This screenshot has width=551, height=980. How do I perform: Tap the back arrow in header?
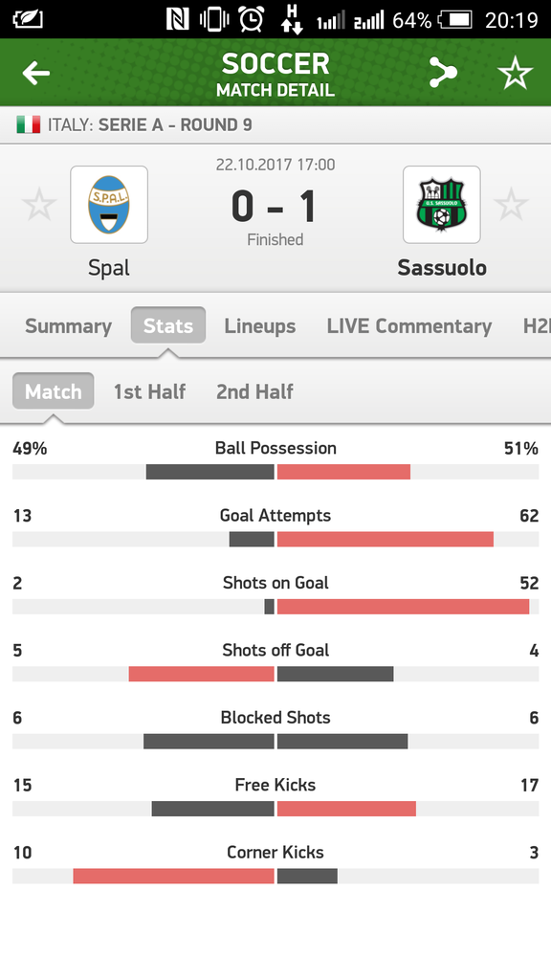click(x=36, y=73)
